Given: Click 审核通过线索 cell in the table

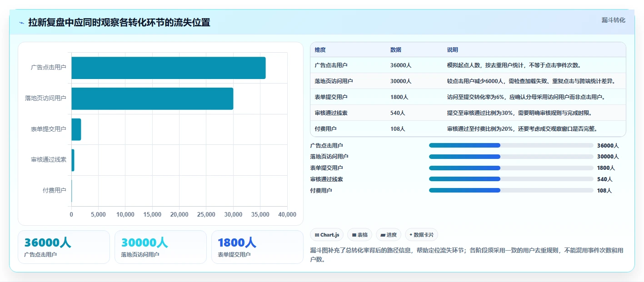Looking at the screenshot, I should [331, 113].
